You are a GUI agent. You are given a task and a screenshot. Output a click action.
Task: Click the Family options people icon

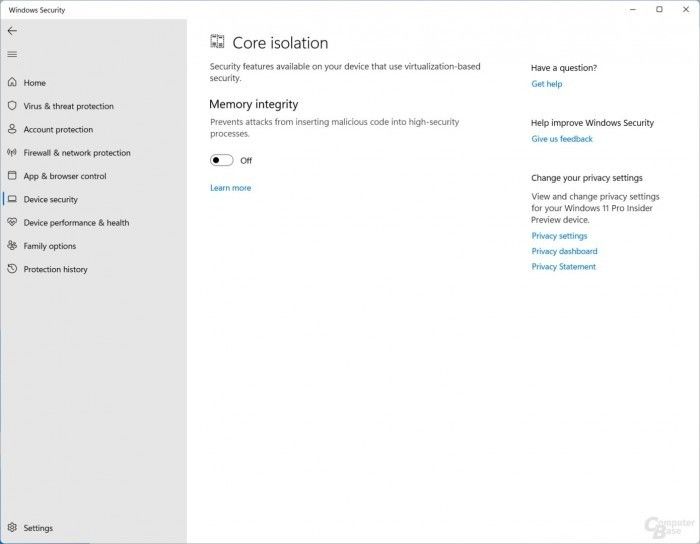(12, 245)
